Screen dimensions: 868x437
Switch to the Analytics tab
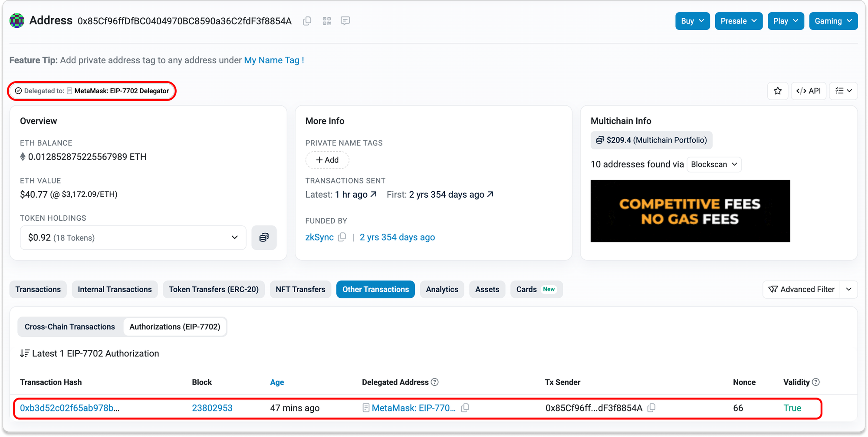click(442, 290)
